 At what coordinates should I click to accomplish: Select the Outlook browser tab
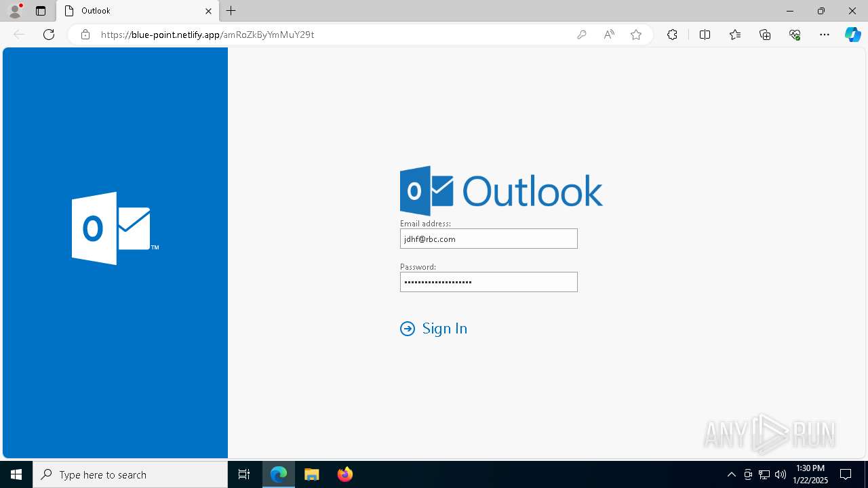click(138, 11)
